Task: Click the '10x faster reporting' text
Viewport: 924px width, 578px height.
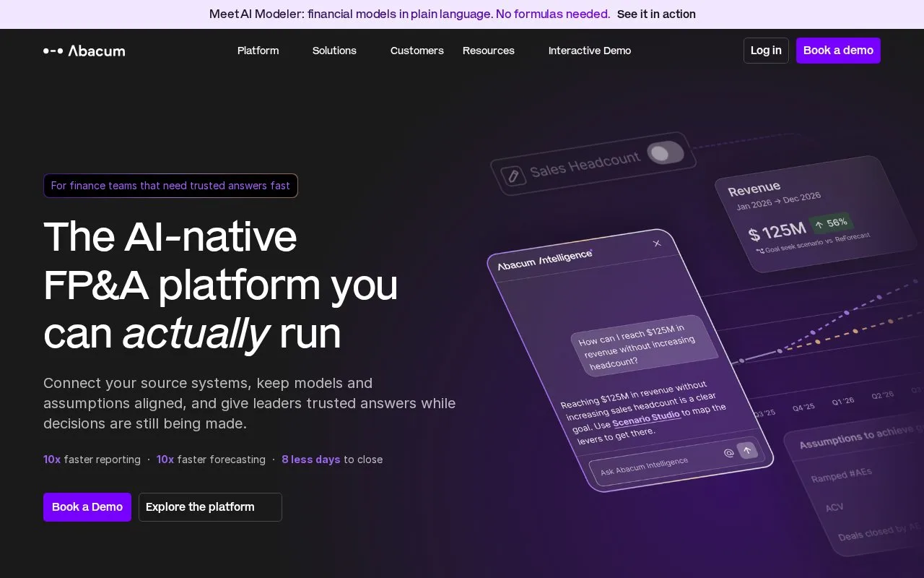Action: (92, 460)
